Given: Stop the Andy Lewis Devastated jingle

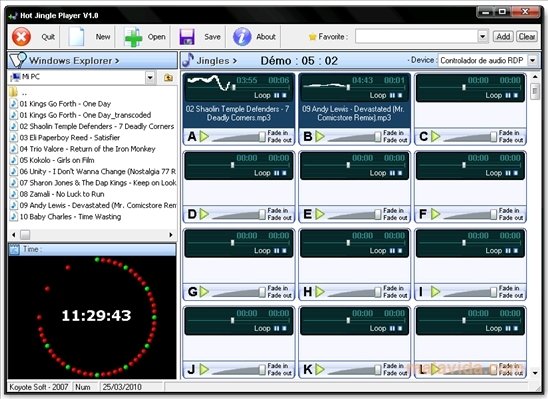Looking at the screenshot, I should pos(400,95).
